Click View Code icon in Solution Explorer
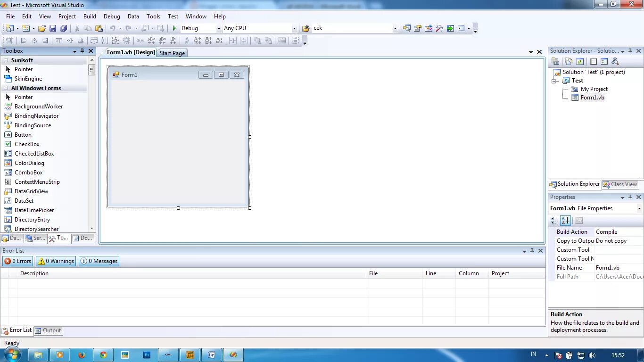This screenshot has width=644, height=362. click(x=594, y=61)
